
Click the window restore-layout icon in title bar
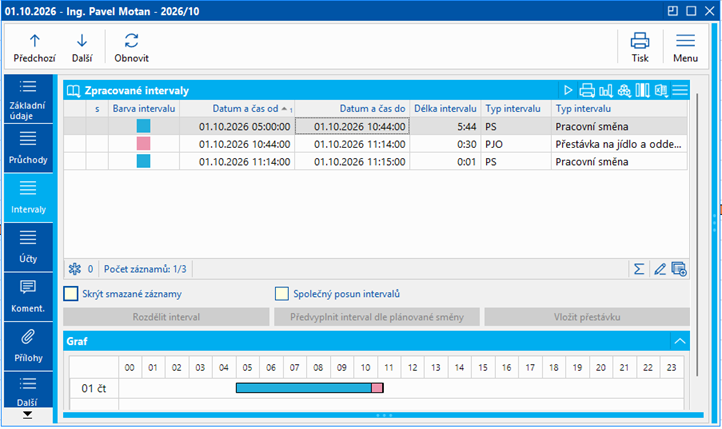(673, 11)
